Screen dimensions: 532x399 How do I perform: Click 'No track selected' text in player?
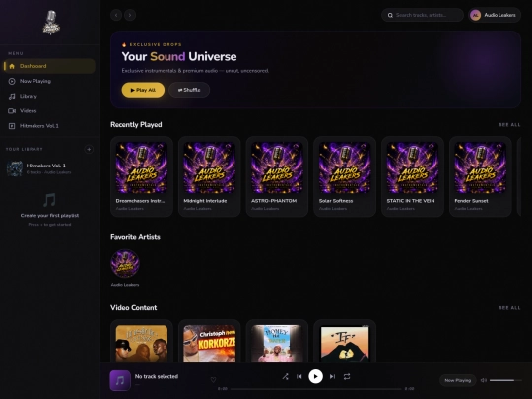pyautogui.click(x=157, y=376)
